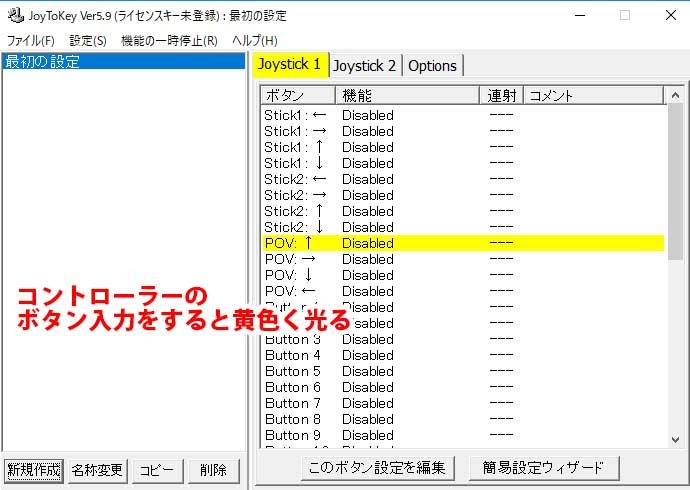The image size is (690, 490).
Task: Select the Button 4 row
Action: tap(463, 355)
